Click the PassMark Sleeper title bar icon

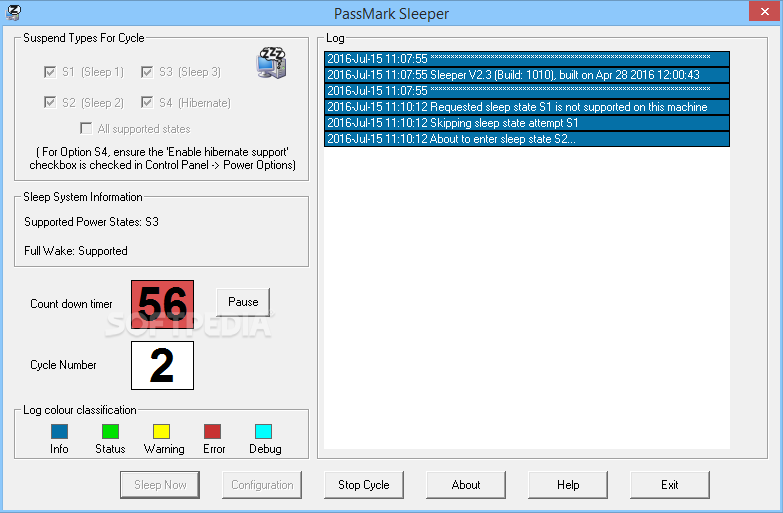[13, 12]
